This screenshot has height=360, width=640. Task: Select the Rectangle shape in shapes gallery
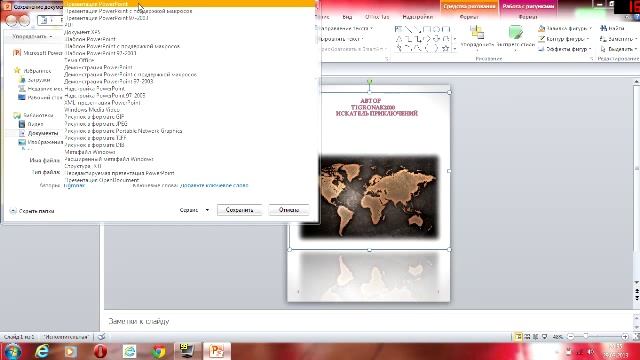point(426,29)
